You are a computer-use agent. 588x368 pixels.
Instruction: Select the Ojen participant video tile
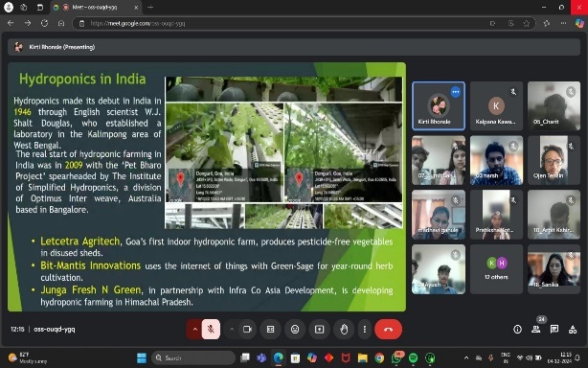click(x=554, y=161)
